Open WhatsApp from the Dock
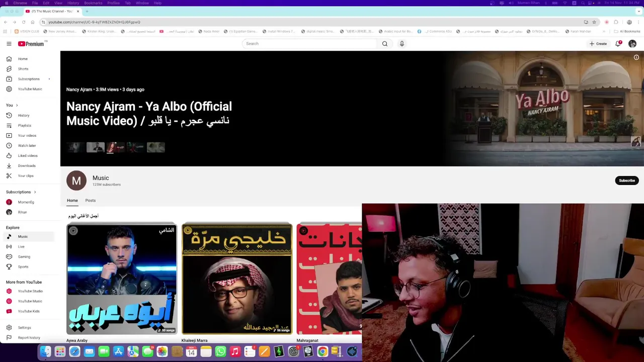Image resolution: width=644 pixels, height=362 pixels. 220,352
